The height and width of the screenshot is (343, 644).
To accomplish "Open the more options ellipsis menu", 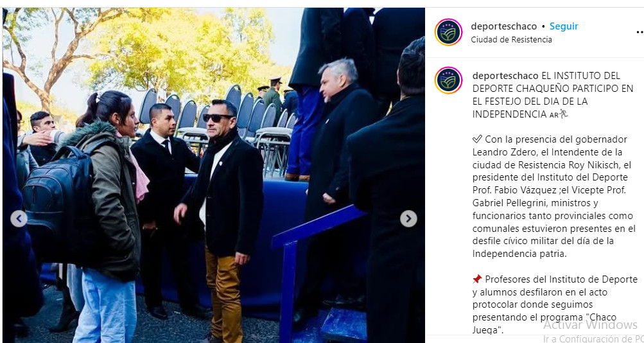I will (x=640, y=32).
